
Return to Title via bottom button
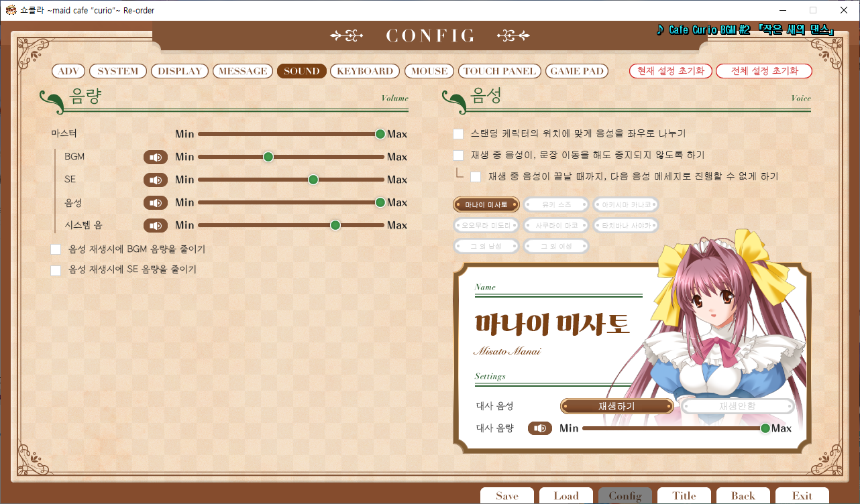pos(684,496)
